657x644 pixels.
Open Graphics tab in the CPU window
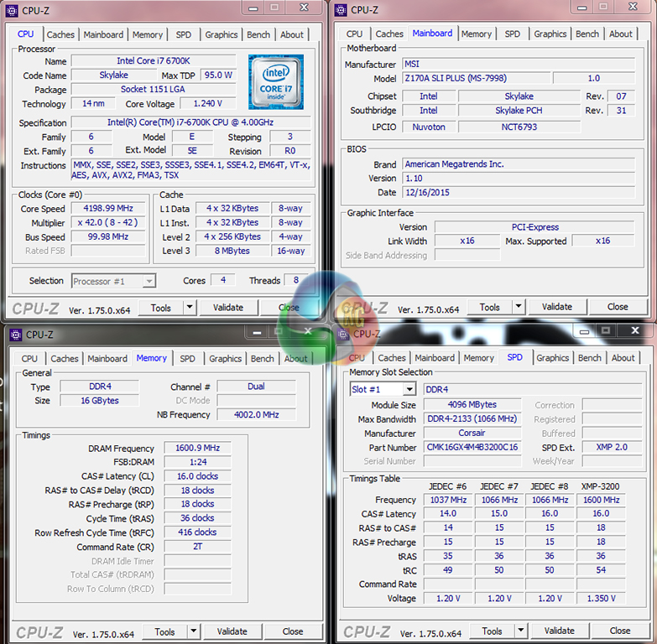point(221,34)
